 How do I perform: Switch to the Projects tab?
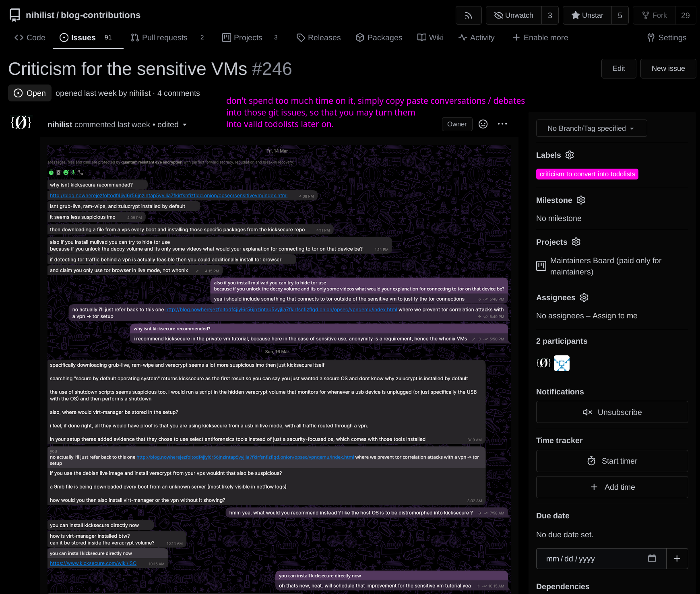click(250, 37)
